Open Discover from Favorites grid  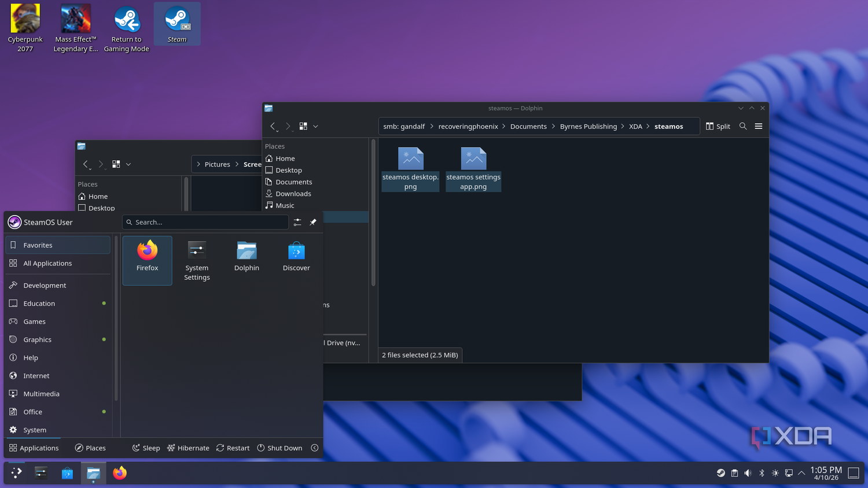pos(296,260)
